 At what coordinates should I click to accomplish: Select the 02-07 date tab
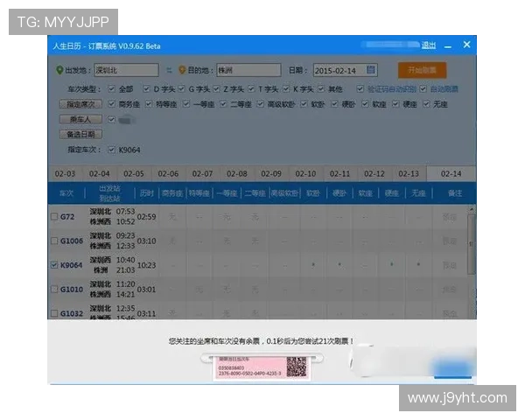(203, 174)
